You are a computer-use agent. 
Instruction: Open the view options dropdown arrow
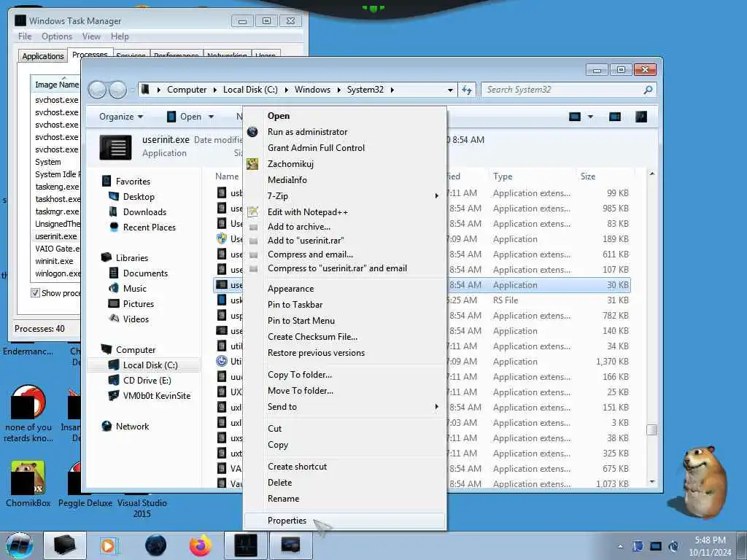[x=590, y=117]
